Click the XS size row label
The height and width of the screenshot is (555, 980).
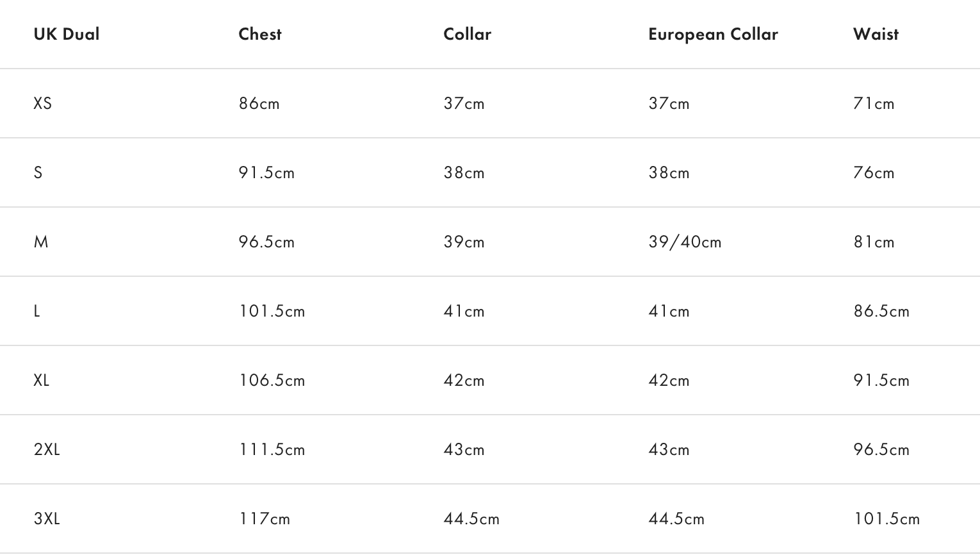43,104
